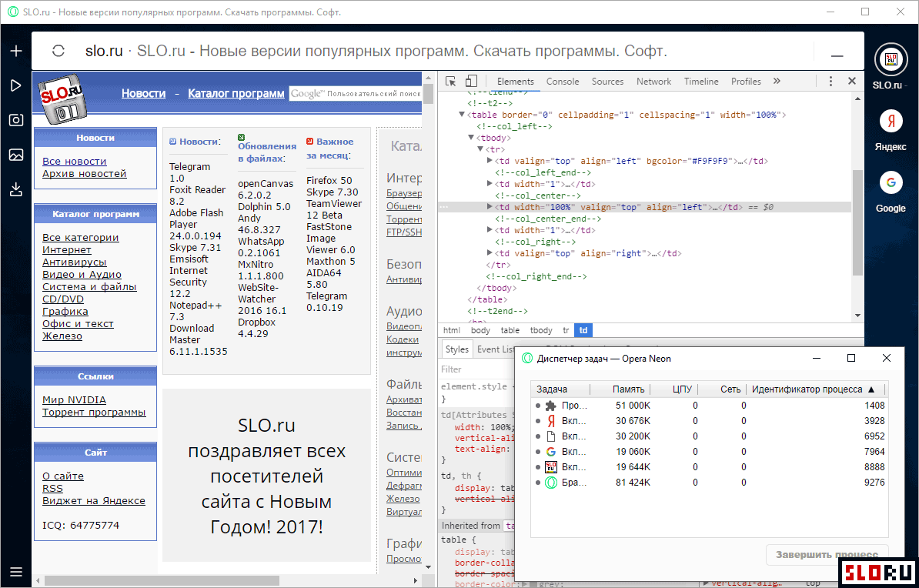Screen dimensions: 919x588
Task: Toggle the device toolbar in DevTools
Action: tap(471, 82)
